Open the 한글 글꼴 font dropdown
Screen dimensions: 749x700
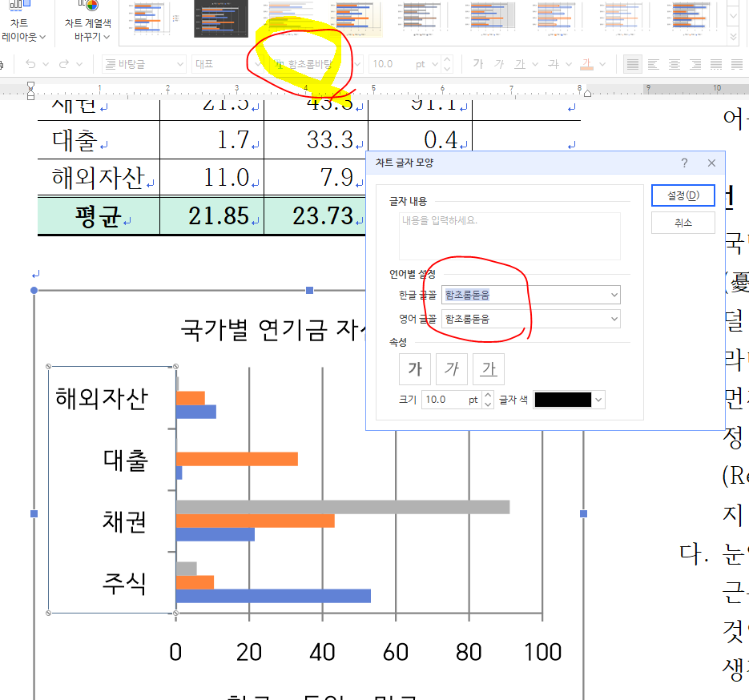[614, 295]
